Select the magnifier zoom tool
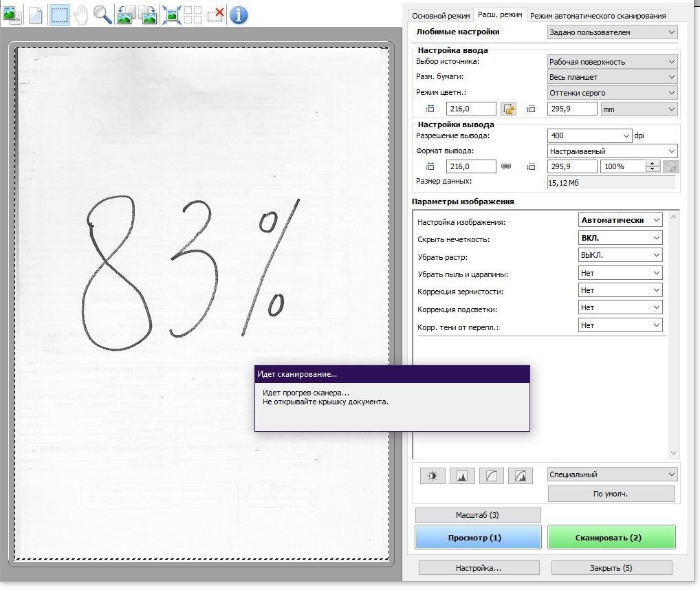The width and height of the screenshot is (700, 590). (102, 15)
